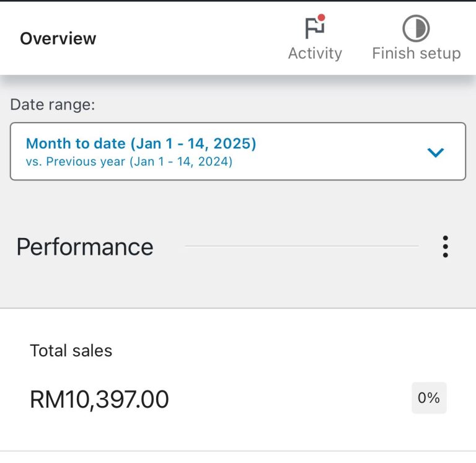Click the Finish setup half-circle progress icon
This screenshot has width=476, height=463.
(416, 29)
